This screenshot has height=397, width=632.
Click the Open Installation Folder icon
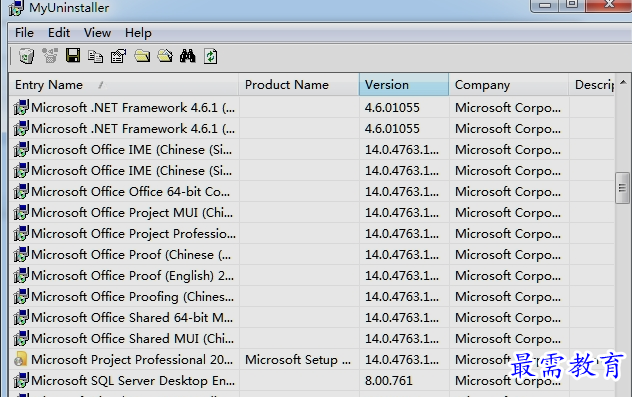coord(142,56)
